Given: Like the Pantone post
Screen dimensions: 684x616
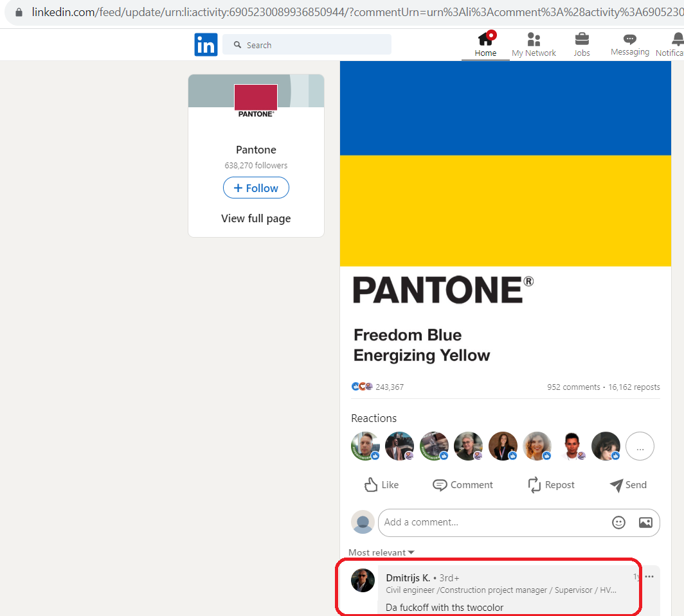Looking at the screenshot, I should [381, 485].
